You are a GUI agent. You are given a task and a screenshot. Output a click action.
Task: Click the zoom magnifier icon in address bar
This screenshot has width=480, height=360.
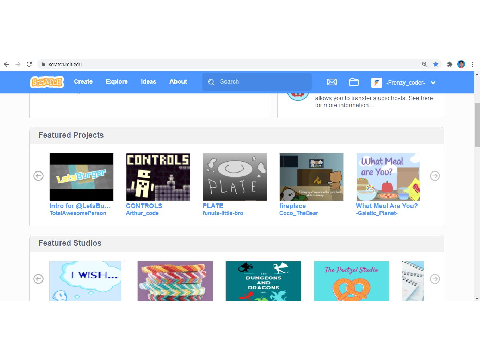[424, 64]
